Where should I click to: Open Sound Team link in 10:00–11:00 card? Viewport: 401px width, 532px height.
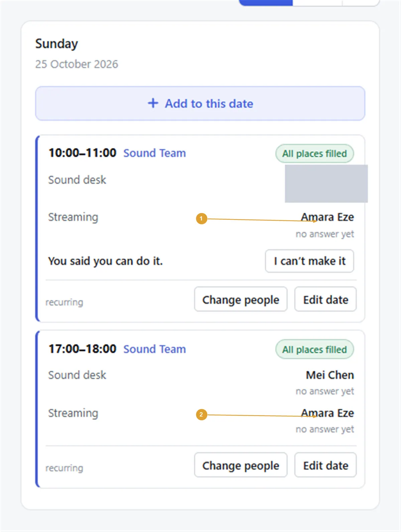155,153
